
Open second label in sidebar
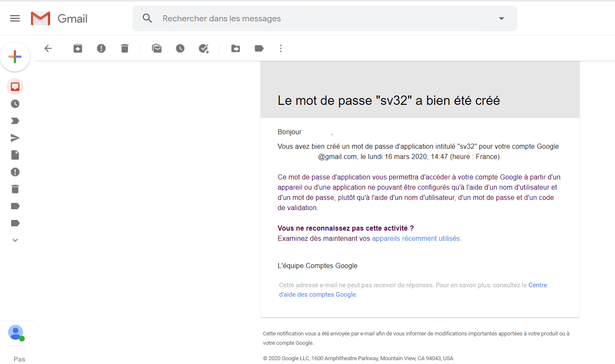(15, 223)
